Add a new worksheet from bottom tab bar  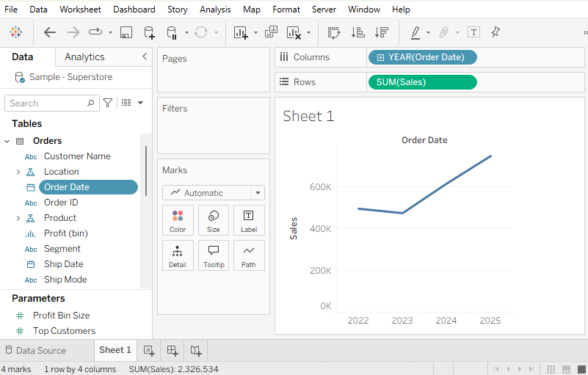148,350
